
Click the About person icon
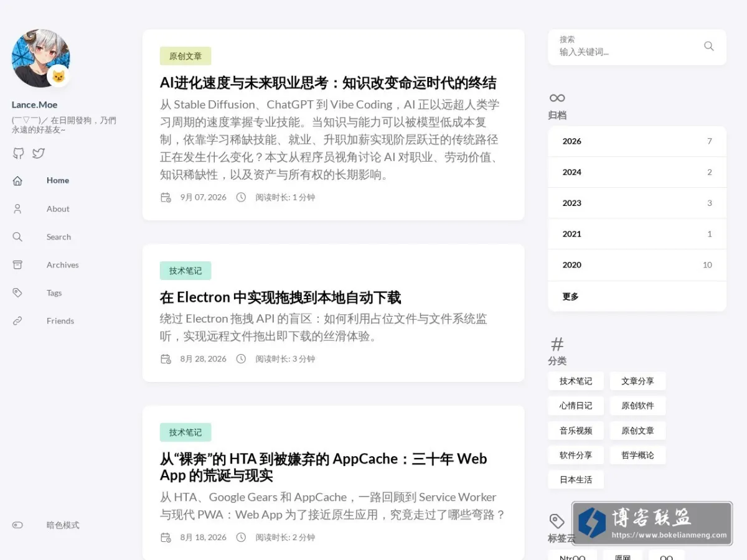pos(17,209)
